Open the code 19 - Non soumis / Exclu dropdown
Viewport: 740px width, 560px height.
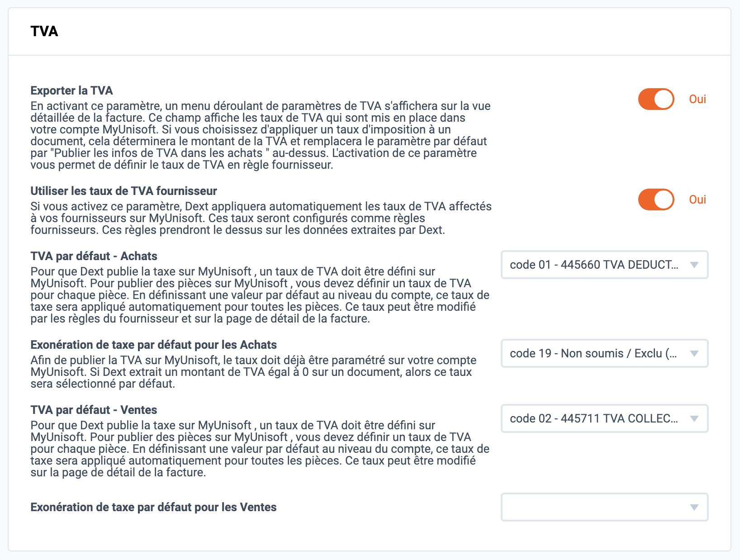click(x=604, y=353)
